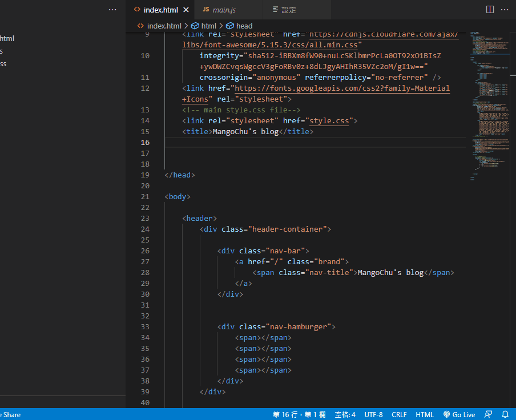Click the code minimap preview
The image size is (516, 420).
tap(488, 103)
